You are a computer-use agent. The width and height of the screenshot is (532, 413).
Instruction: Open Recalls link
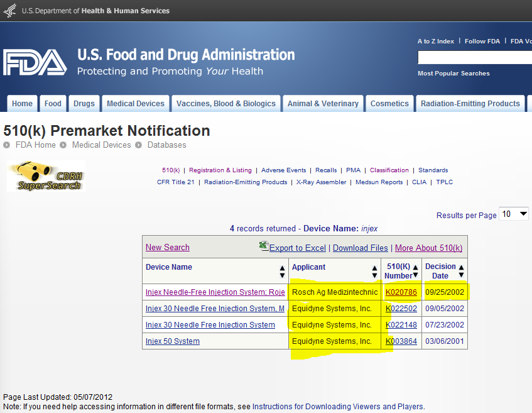326,170
